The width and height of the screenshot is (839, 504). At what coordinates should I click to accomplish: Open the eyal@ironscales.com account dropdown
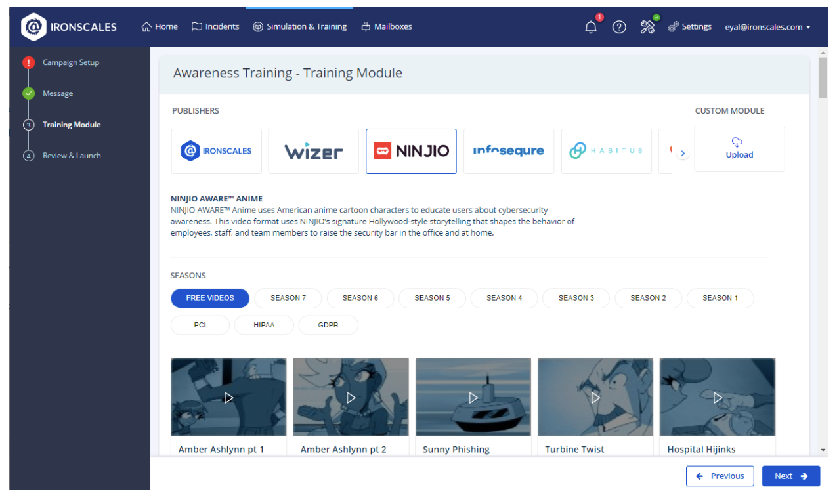point(767,27)
